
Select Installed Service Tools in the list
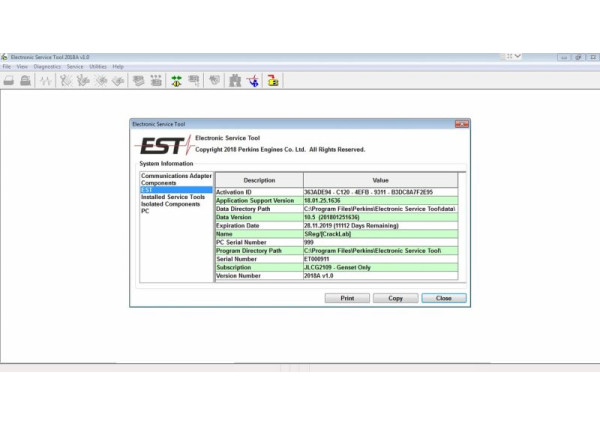click(x=174, y=197)
